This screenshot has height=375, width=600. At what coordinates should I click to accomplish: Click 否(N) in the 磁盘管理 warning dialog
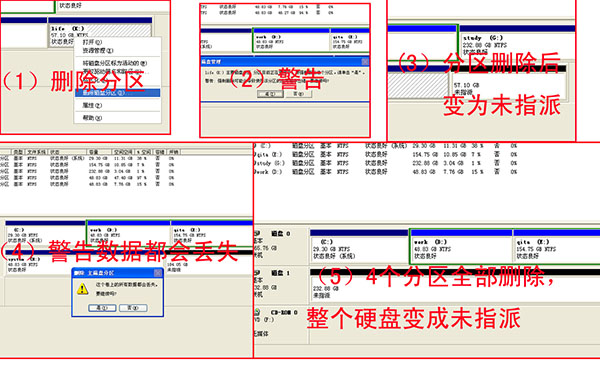point(299,94)
